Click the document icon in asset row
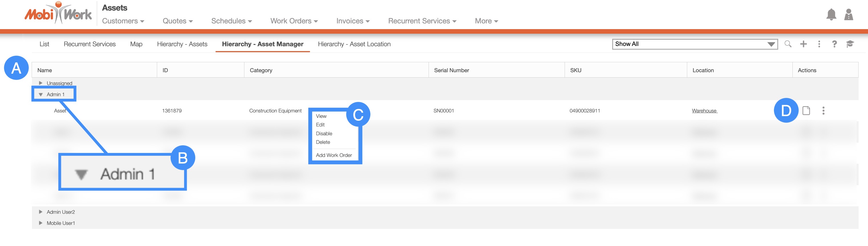Image resolution: width=868 pixels, height=246 pixels. (806, 111)
